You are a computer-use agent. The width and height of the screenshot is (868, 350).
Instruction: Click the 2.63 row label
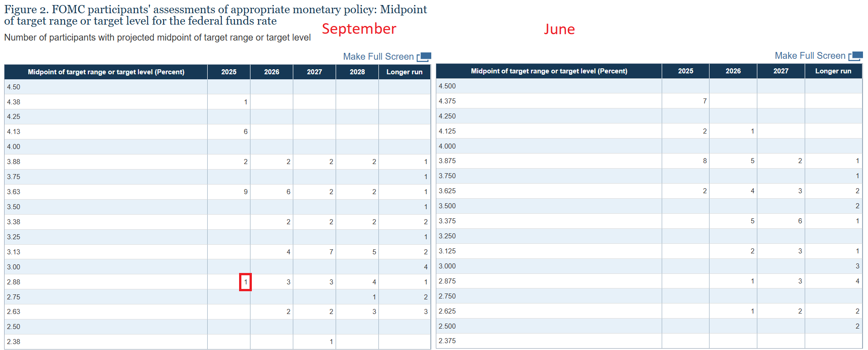[x=14, y=312]
